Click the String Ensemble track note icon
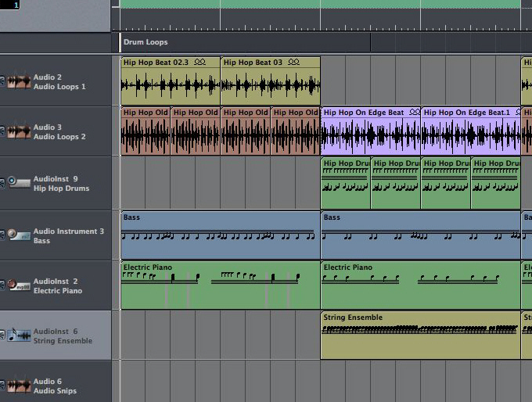This screenshot has height=402, width=532. (x=19, y=335)
